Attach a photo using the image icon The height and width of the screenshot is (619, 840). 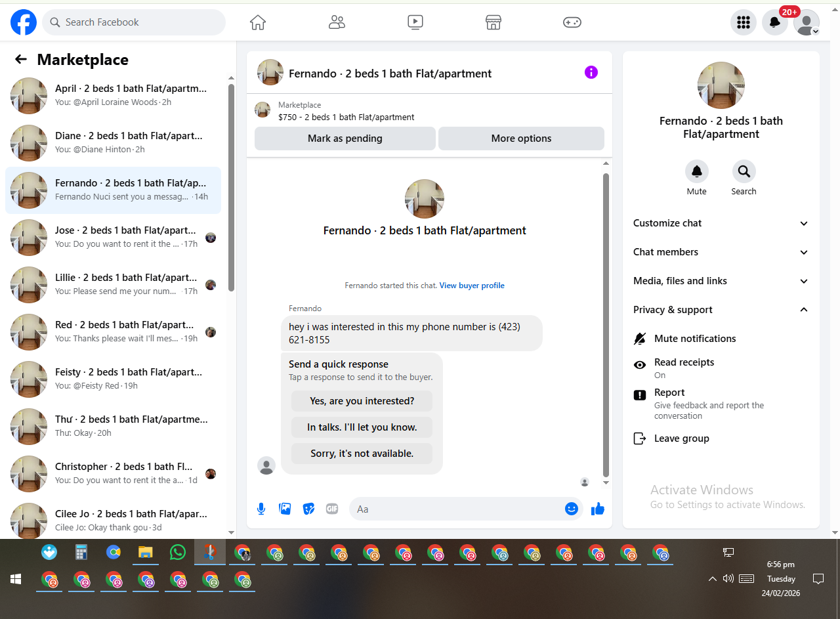[x=285, y=509]
